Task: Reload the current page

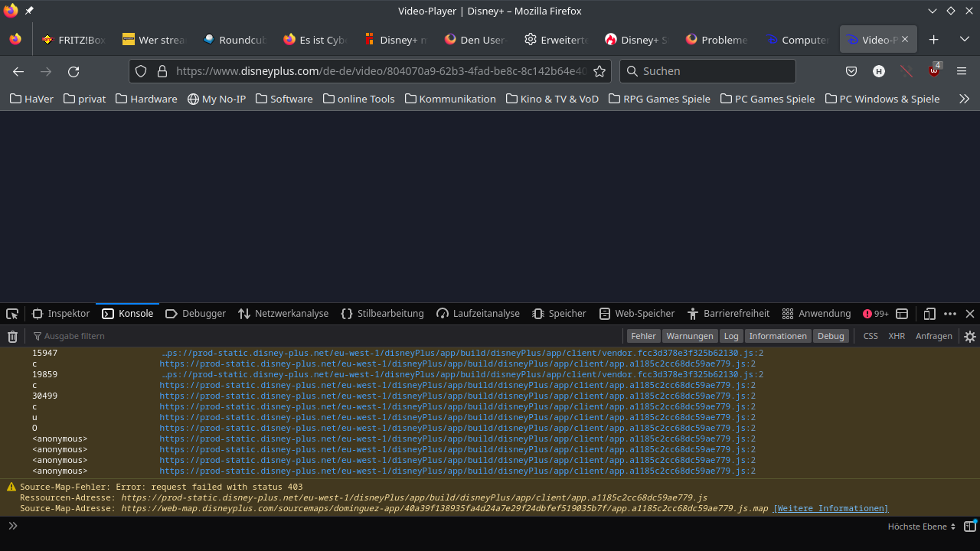Action: (x=73, y=71)
